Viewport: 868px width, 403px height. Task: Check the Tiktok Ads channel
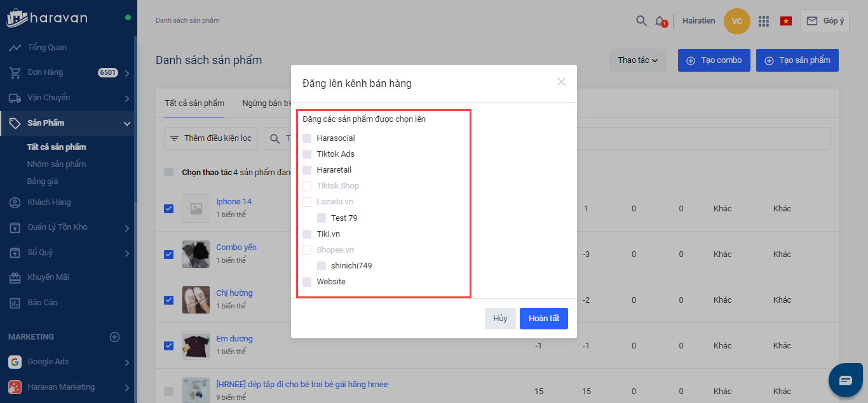307,154
